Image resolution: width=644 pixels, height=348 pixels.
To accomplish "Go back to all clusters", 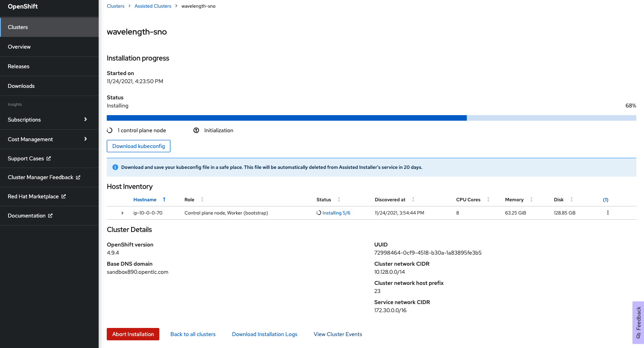I will click(193, 334).
